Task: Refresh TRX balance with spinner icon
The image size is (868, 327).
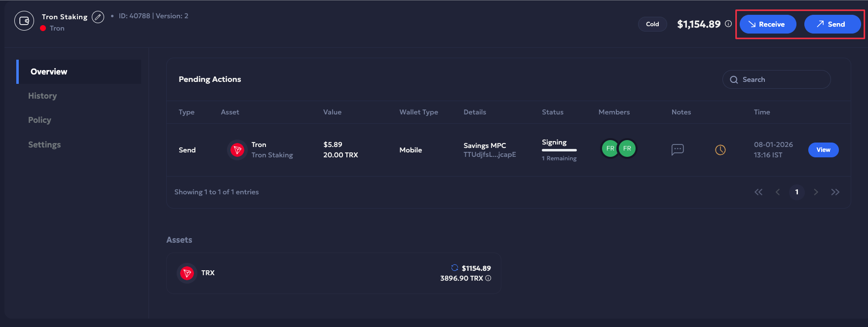Action: point(454,268)
